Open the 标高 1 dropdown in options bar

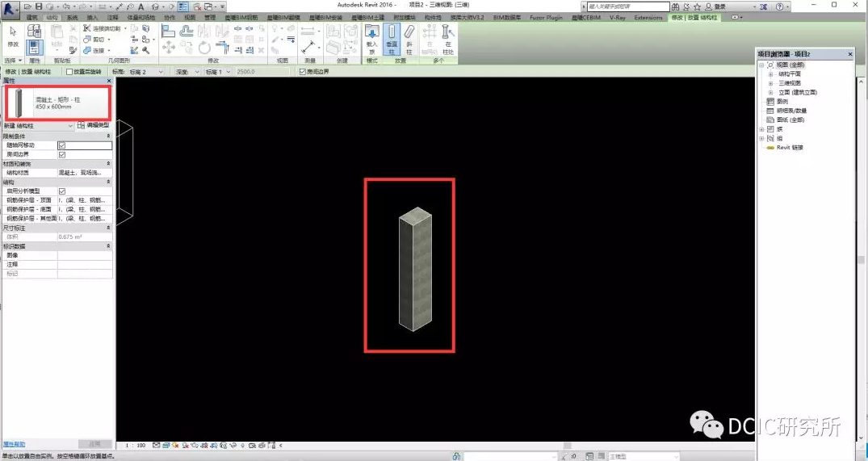(x=218, y=72)
